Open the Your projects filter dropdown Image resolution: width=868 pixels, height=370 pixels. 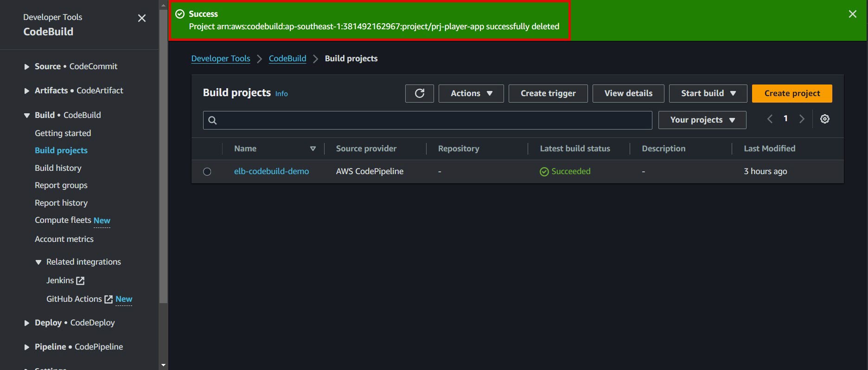click(702, 120)
